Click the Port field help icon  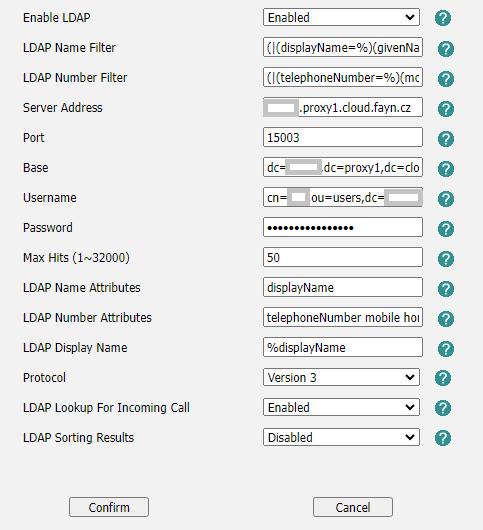point(446,139)
